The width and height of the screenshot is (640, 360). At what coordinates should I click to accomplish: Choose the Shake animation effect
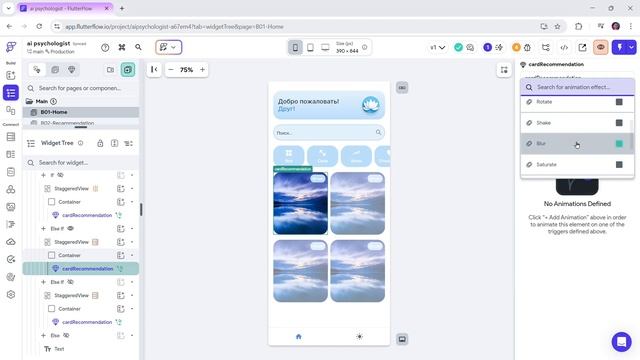click(x=577, y=123)
